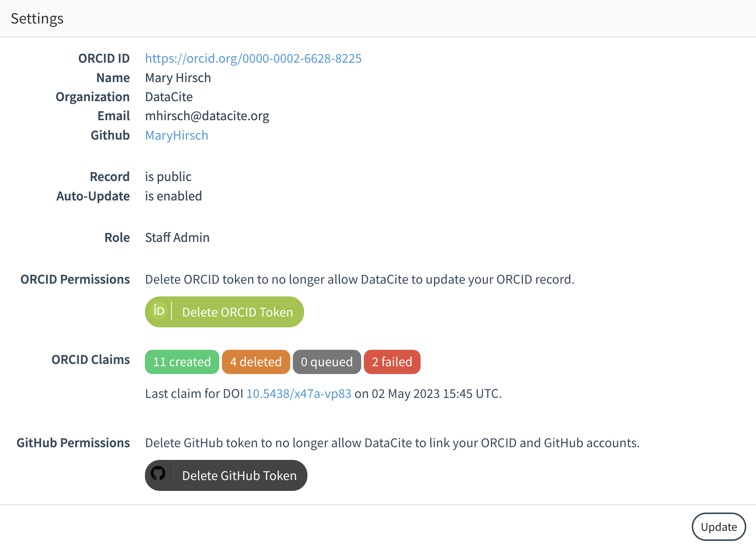Click the green 11 created badge
This screenshot has height=548, width=756.
(x=182, y=362)
